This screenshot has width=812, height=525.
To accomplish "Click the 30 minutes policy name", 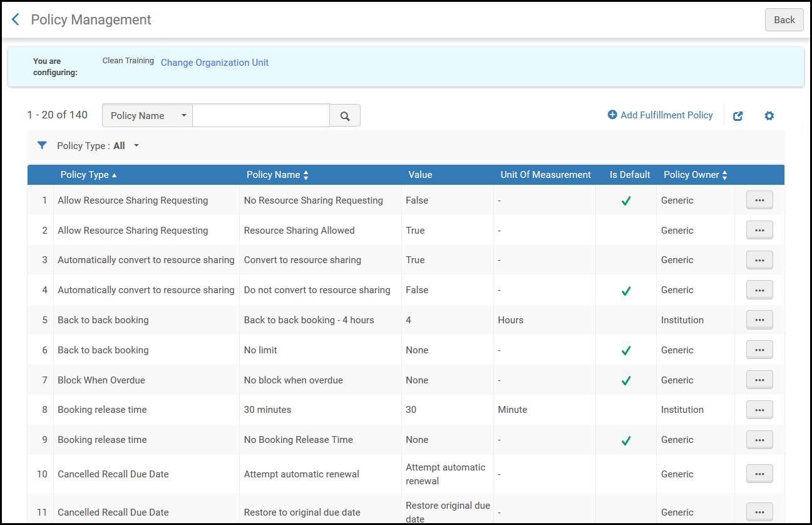I will point(267,410).
